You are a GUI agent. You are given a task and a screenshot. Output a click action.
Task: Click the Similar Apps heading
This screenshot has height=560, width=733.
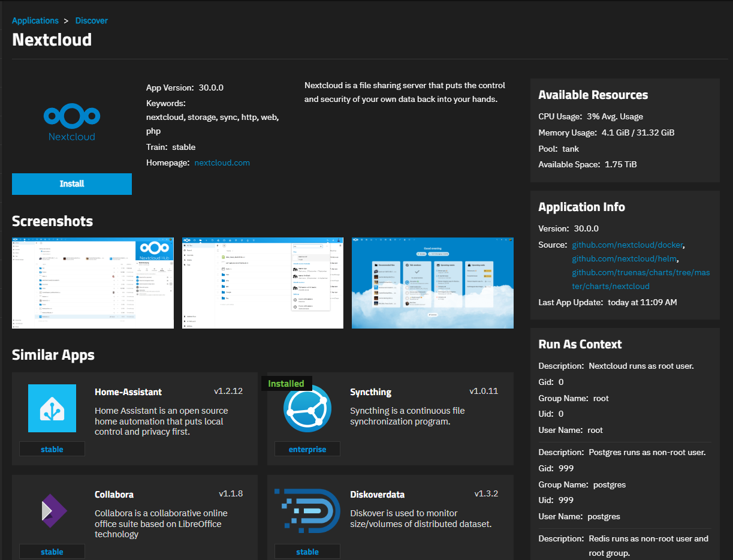click(53, 355)
